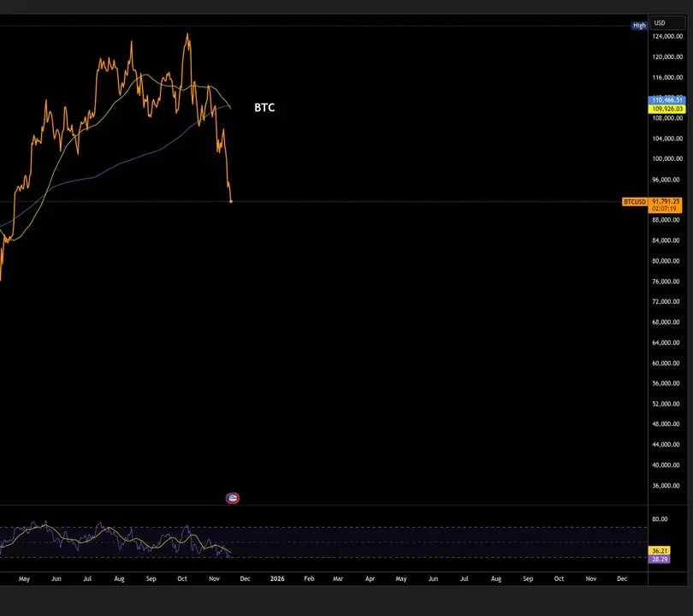Click the BTCUSD symbol price label

point(635,202)
